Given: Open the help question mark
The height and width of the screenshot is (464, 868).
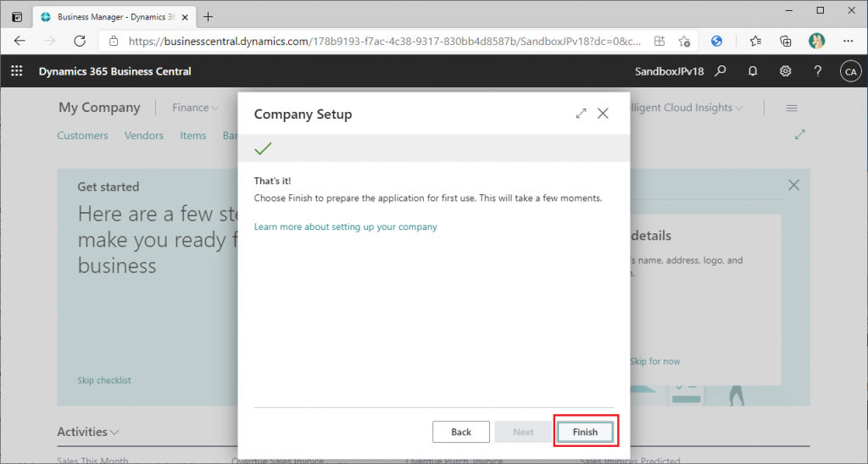Looking at the screenshot, I should 818,71.
